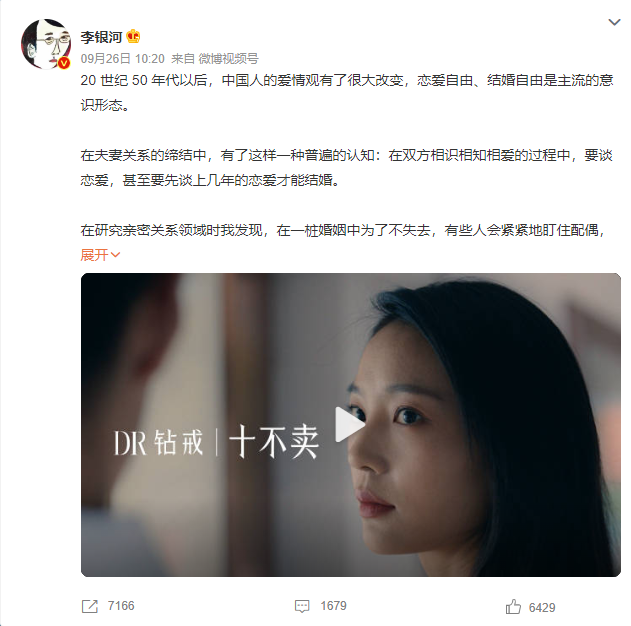
Task: Play the DR钻戒 video
Action: click(349, 424)
